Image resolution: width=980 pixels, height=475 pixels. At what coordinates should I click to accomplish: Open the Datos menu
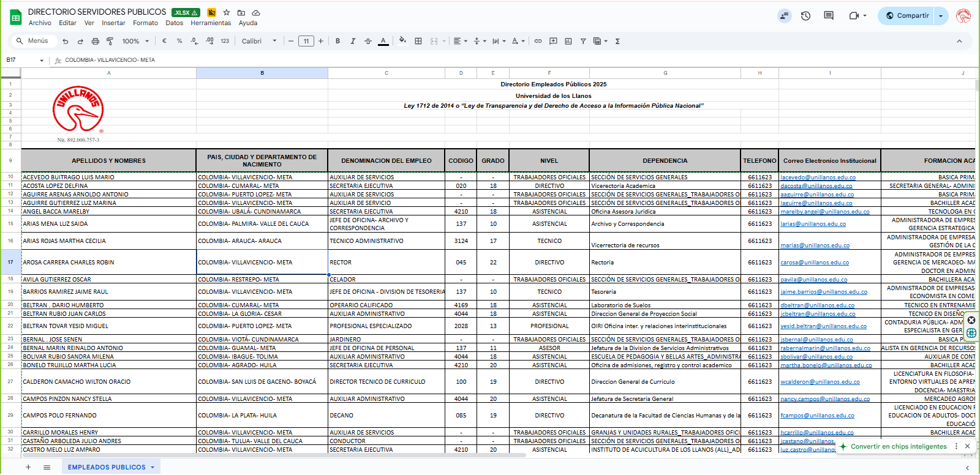tap(174, 23)
